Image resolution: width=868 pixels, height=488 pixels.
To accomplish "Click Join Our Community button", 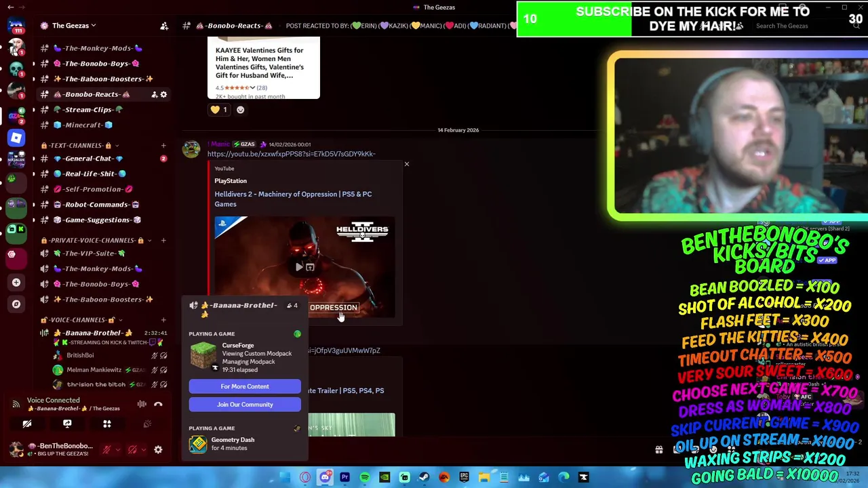I will tap(245, 405).
